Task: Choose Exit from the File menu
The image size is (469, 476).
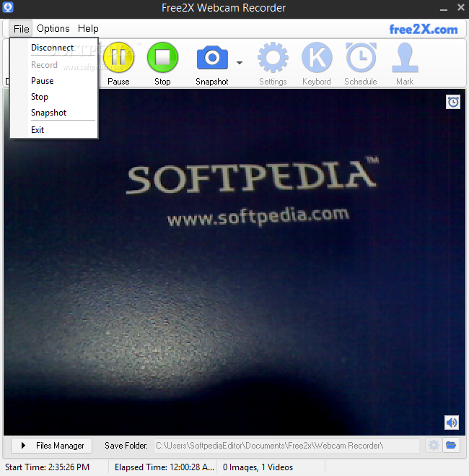Action: (54, 130)
